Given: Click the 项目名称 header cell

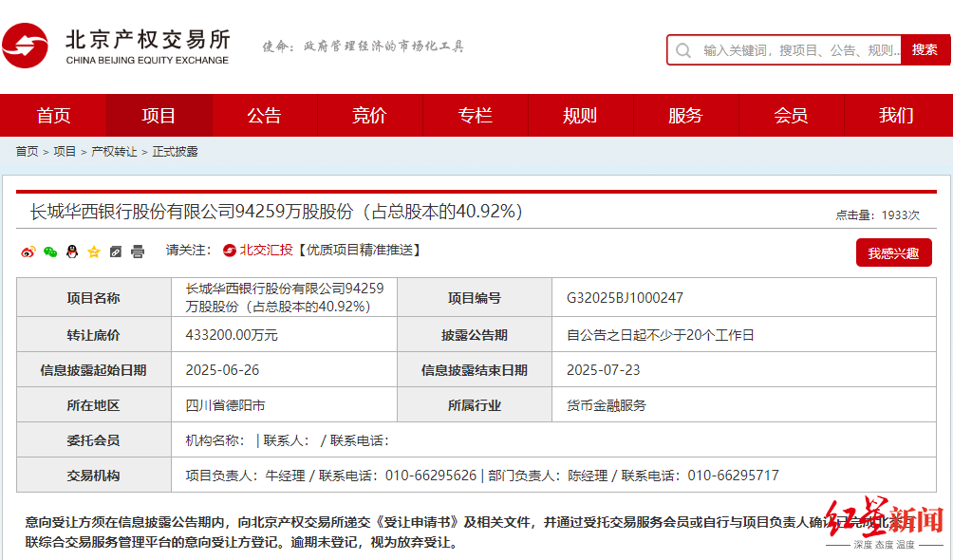Looking at the screenshot, I should 94,298.
